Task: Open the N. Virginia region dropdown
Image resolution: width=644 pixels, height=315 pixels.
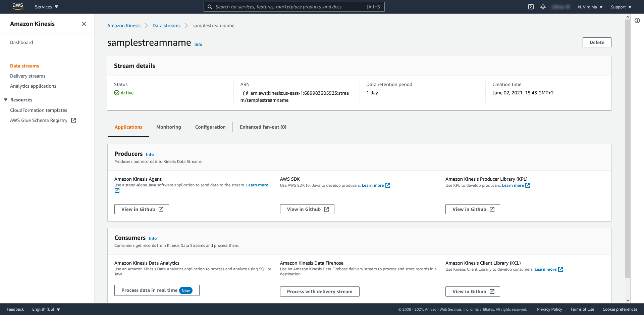Action: (x=590, y=7)
